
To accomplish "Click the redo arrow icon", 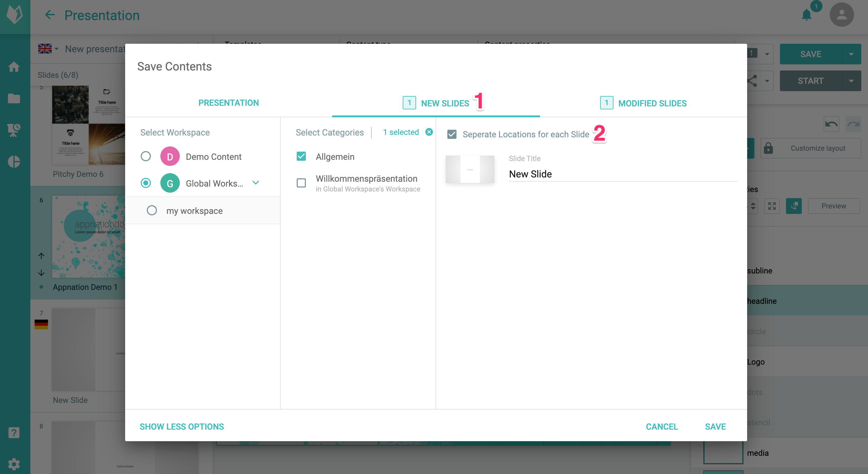I will (853, 124).
